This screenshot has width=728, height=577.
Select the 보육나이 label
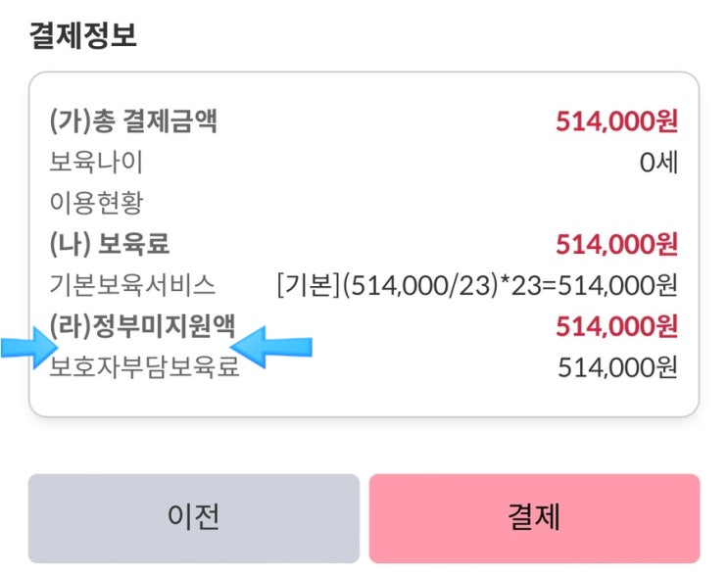click(96, 162)
